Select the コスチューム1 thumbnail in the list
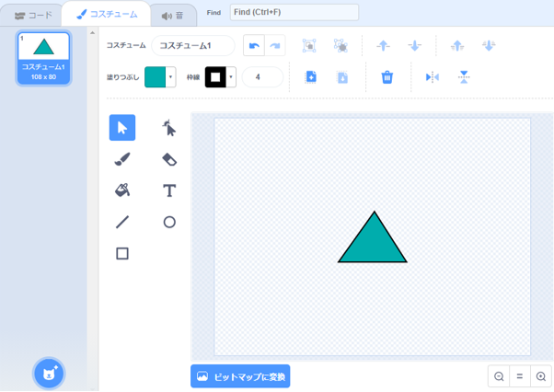554x392 pixels. (43, 58)
